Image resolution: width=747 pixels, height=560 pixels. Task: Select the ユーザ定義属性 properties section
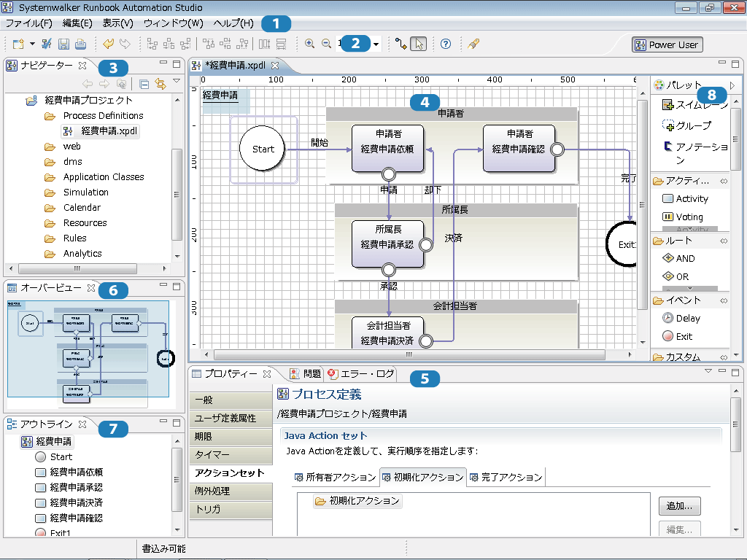coord(231,419)
